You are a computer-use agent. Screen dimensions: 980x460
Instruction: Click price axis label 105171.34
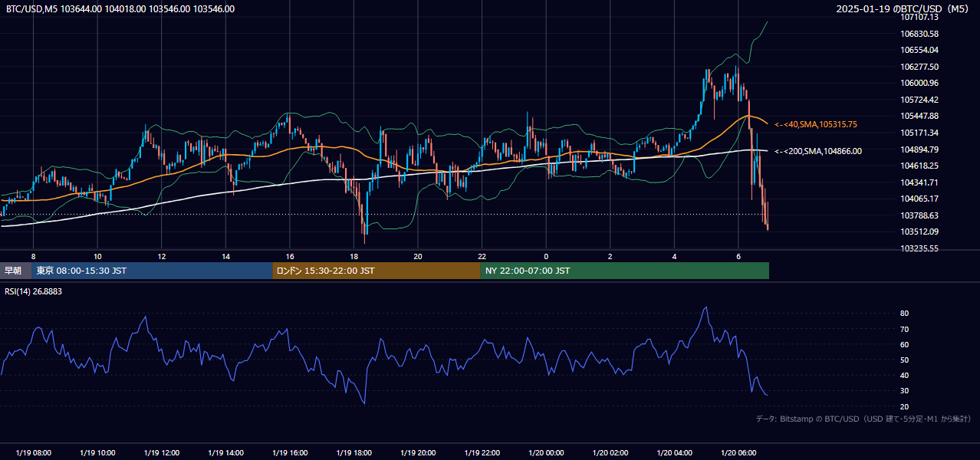[x=919, y=133]
